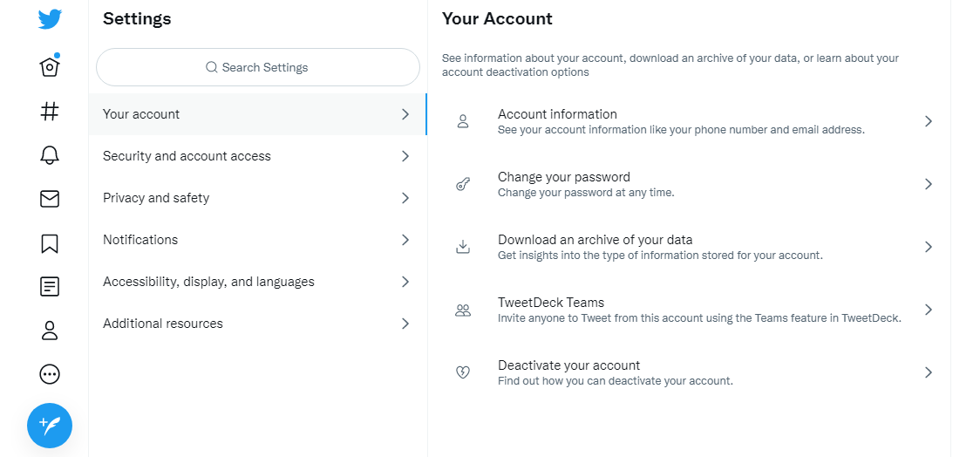Click the Search Settings field
The image size is (980, 457).
[257, 67]
